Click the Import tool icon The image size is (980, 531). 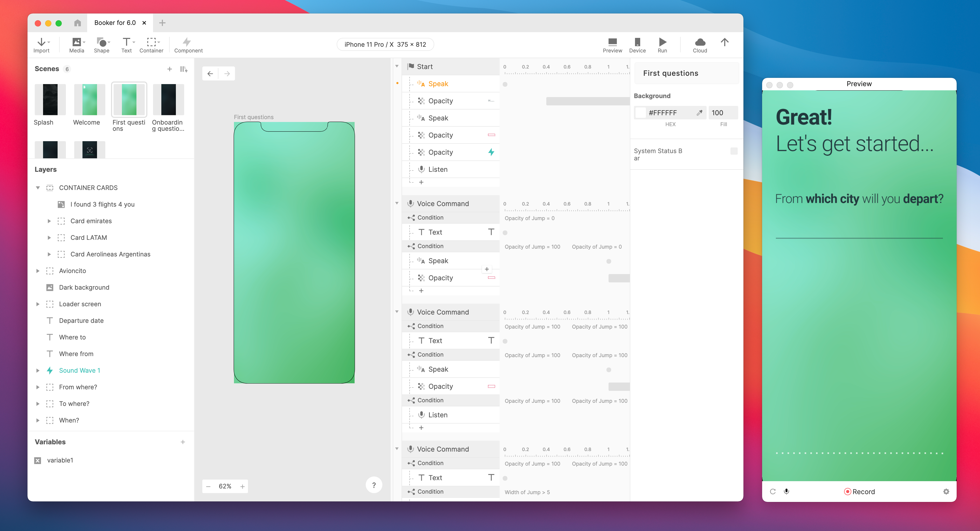41,42
